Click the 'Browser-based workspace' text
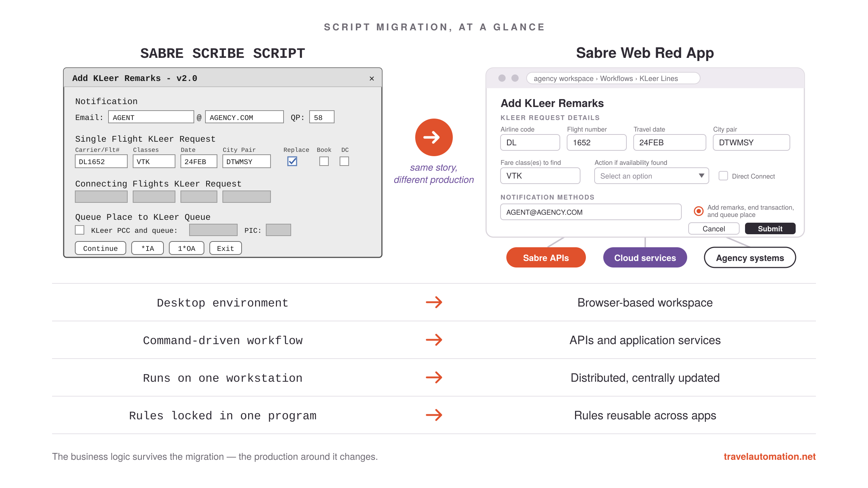868x488 pixels. click(x=645, y=303)
